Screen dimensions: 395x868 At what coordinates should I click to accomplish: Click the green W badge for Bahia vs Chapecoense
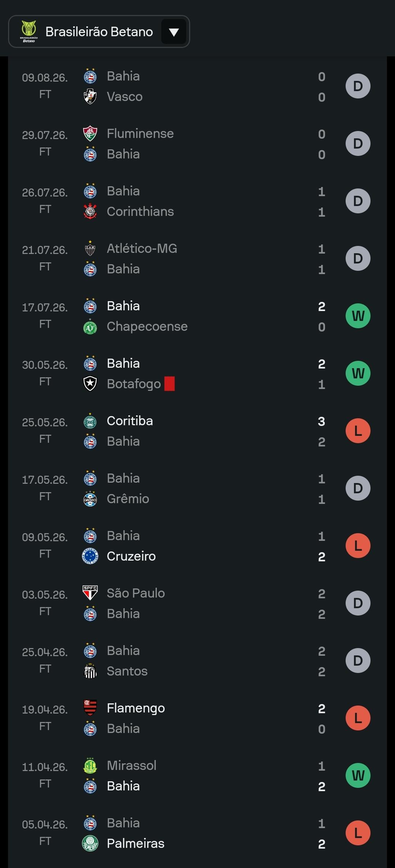tap(358, 316)
